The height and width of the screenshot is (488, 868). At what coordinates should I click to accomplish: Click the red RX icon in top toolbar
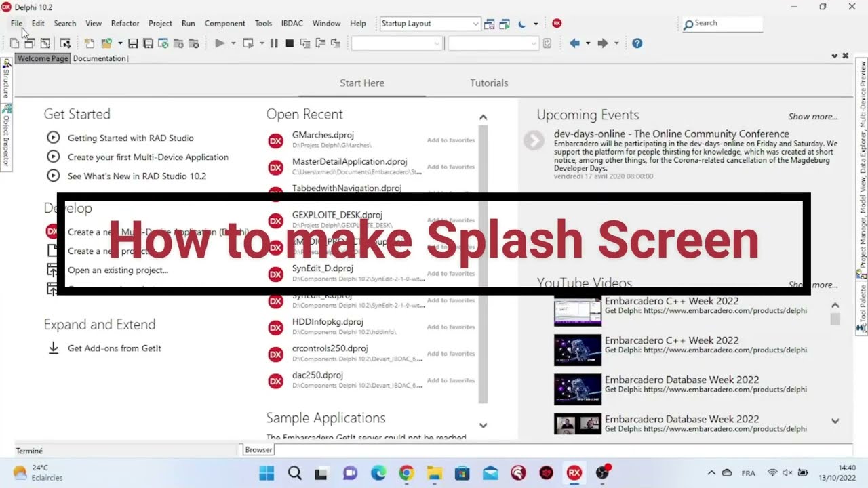(x=557, y=23)
